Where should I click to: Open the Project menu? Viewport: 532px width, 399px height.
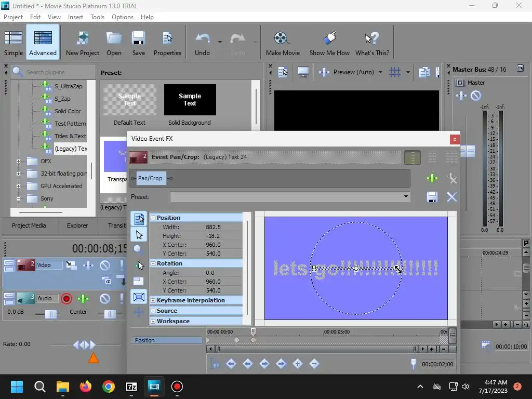(13, 17)
